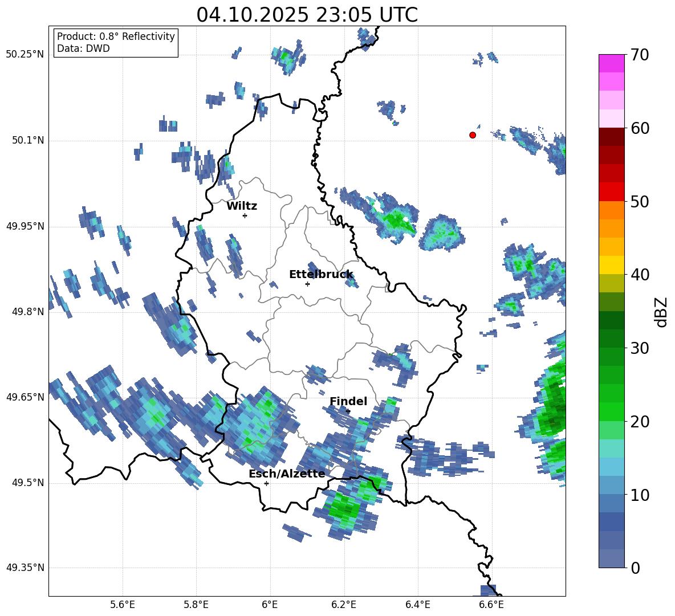Screen dimensions: 675x616
Task: Select the Ettelbruck city label
Action: click(x=321, y=275)
